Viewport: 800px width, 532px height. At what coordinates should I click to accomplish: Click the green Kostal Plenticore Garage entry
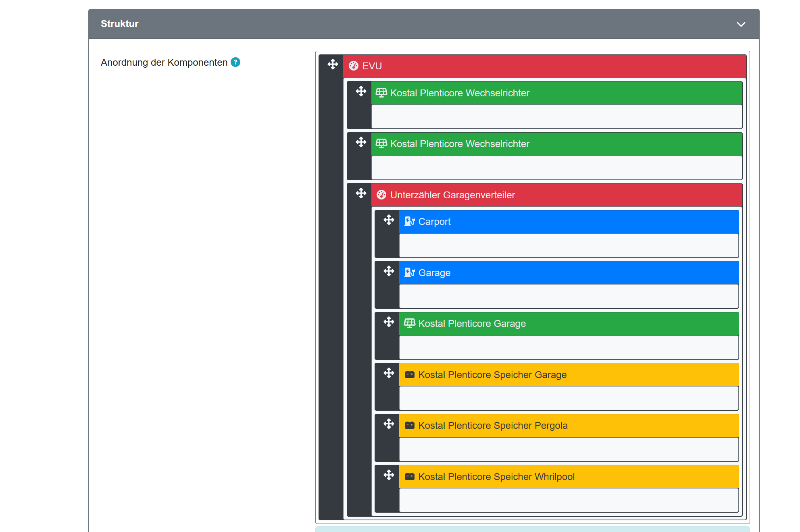(x=569, y=324)
